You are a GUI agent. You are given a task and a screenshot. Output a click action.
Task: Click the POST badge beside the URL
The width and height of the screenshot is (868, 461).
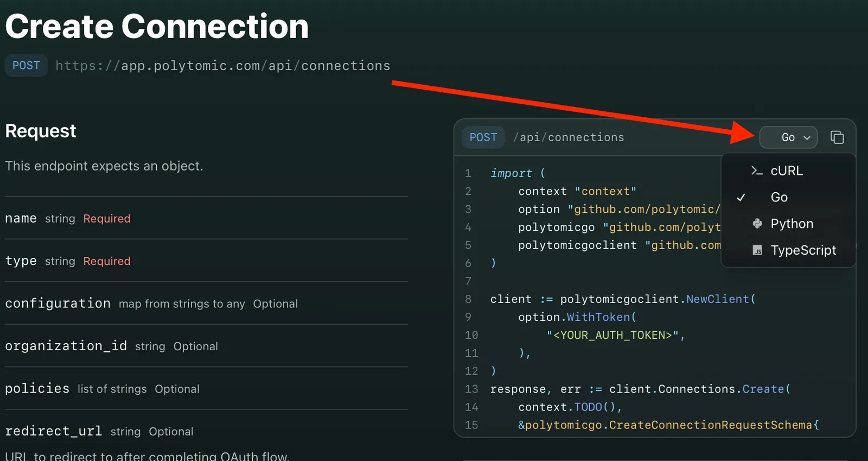[x=26, y=66]
